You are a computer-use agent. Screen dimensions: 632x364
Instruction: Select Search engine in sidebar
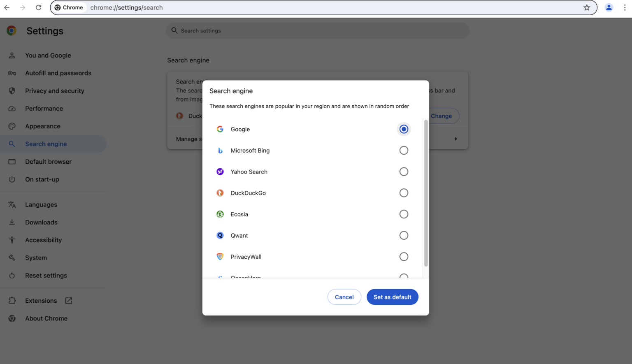click(x=53, y=144)
